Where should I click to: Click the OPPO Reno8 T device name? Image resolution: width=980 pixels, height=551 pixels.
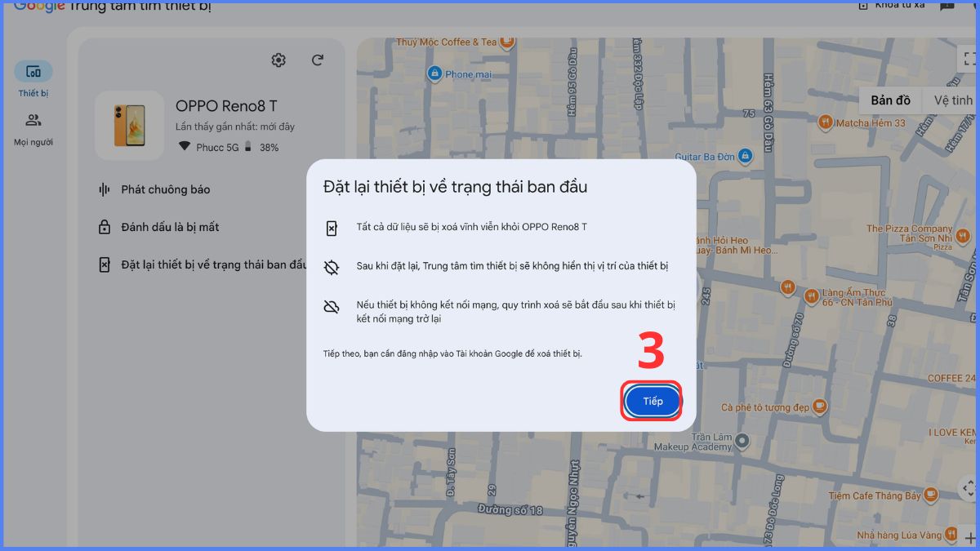(x=226, y=106)
